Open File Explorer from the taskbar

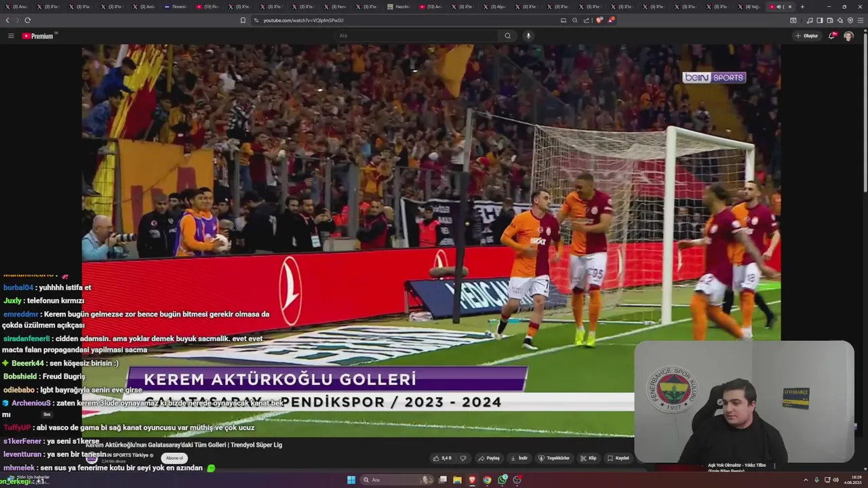(x=457, y=480)
